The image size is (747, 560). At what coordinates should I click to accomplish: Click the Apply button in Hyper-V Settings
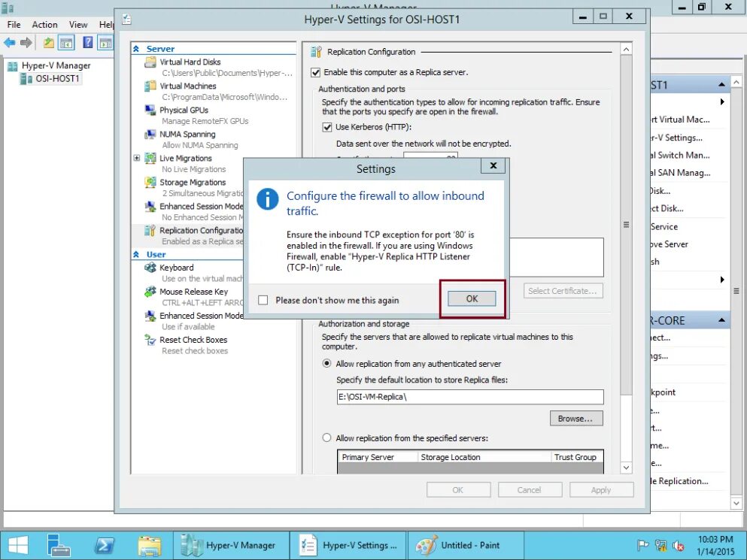coord(601,490)
